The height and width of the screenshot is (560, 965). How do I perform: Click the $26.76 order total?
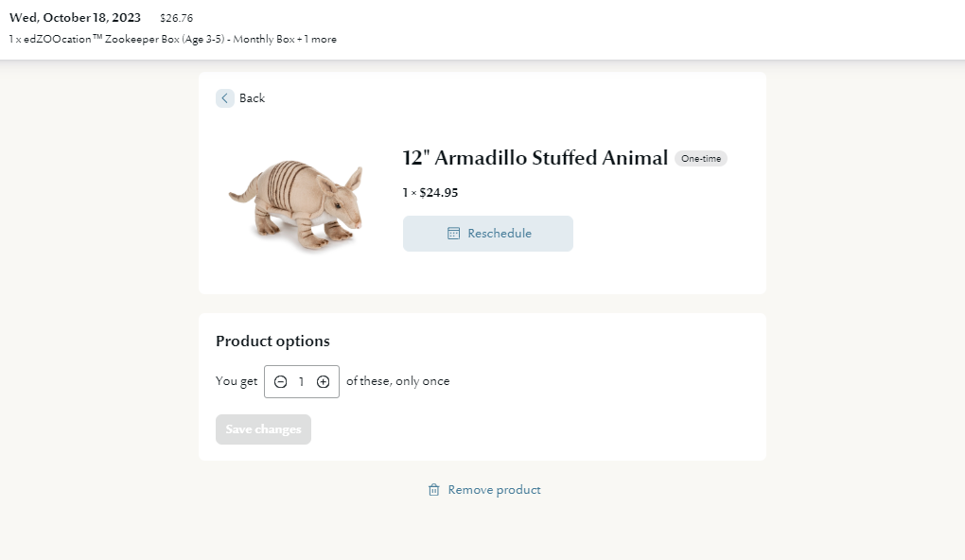pos(177,19)
